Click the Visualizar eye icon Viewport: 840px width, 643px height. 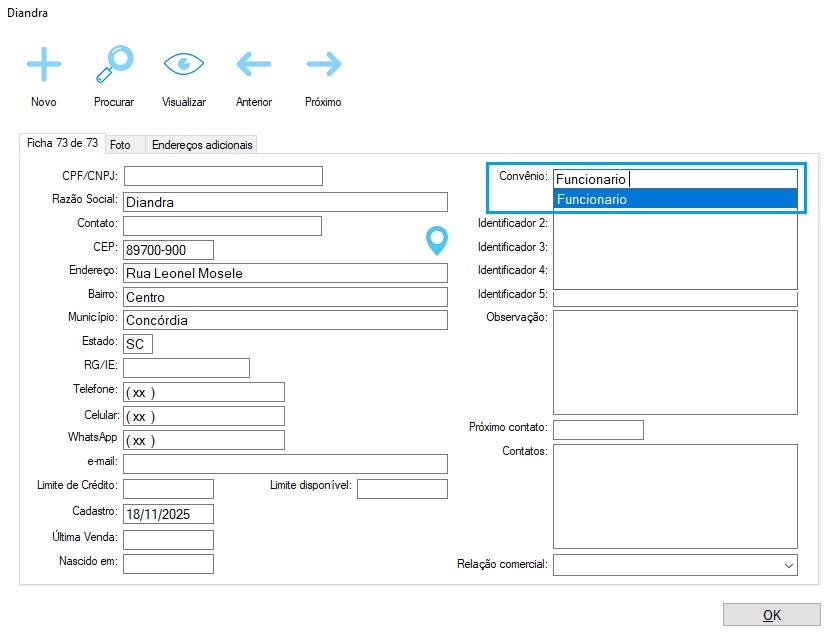pyautogui.click(x=183, y=65)
